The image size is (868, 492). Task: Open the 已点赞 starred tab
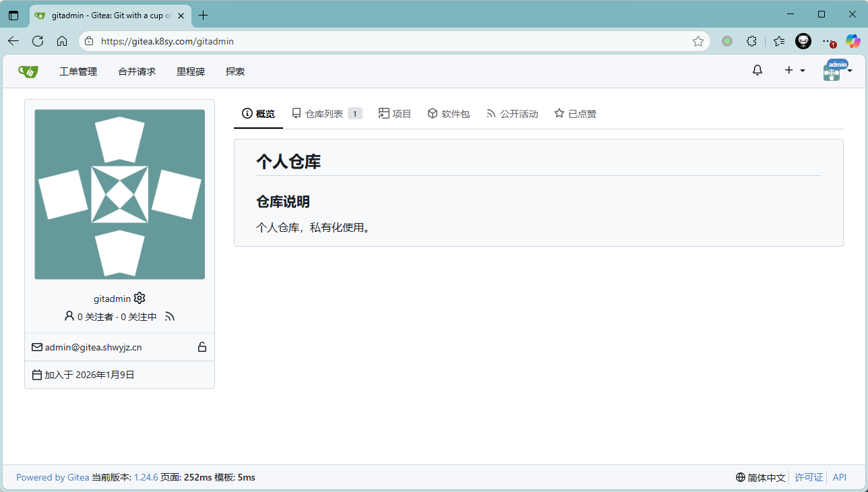click(575, 114)
